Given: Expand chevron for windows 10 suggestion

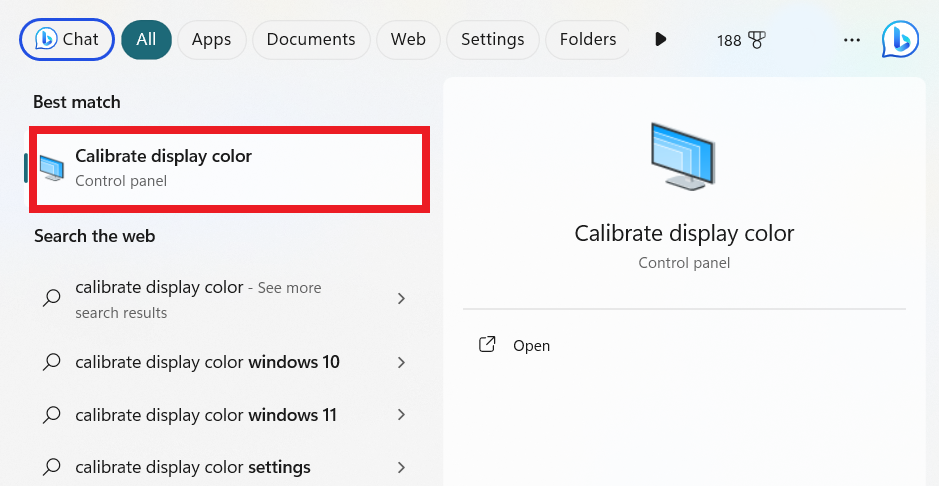Looking at the screenshot, I should (402, 362).
